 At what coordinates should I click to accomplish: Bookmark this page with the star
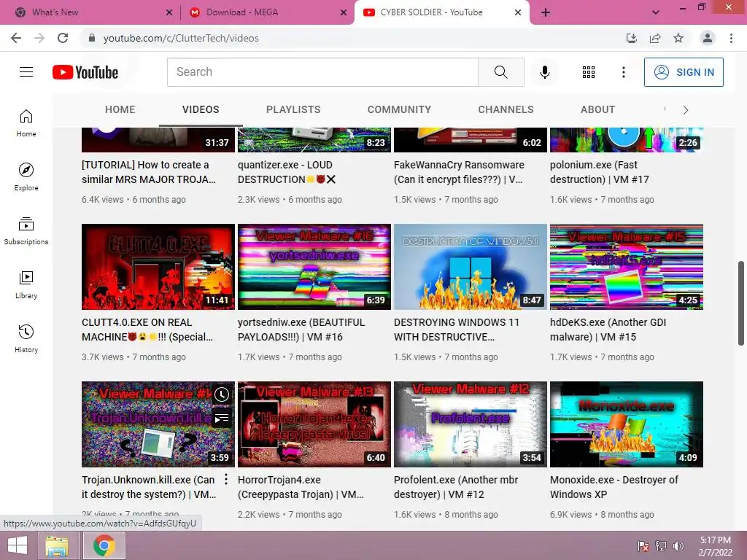pyautogui.click(x=678, y=38)
